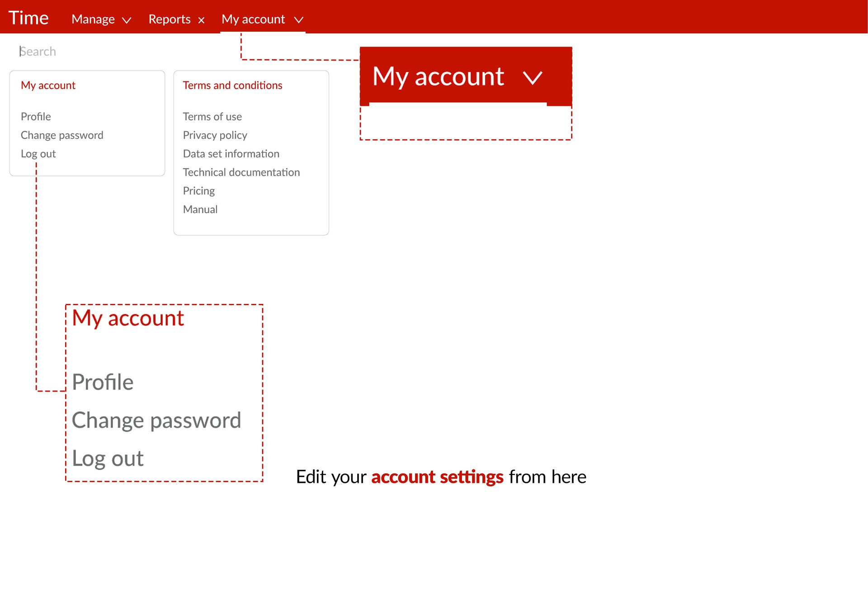Focus the Search input field

[x=38, y=52]
